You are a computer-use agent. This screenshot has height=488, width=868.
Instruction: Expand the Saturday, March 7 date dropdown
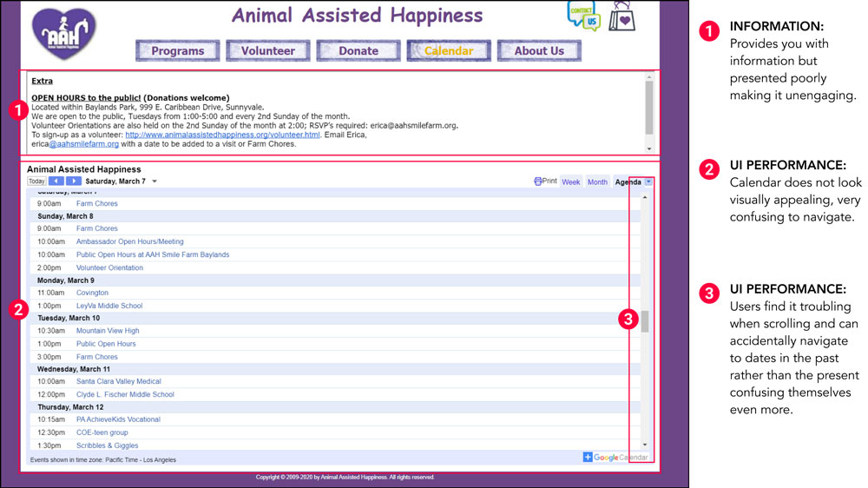pyautogui.click(x=155, y=181)
